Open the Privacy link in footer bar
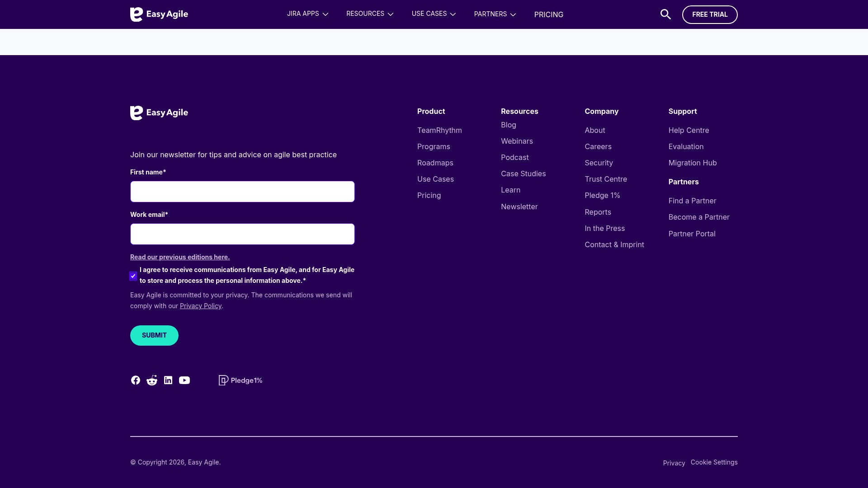The image size is (868, 488). [674, 463]
